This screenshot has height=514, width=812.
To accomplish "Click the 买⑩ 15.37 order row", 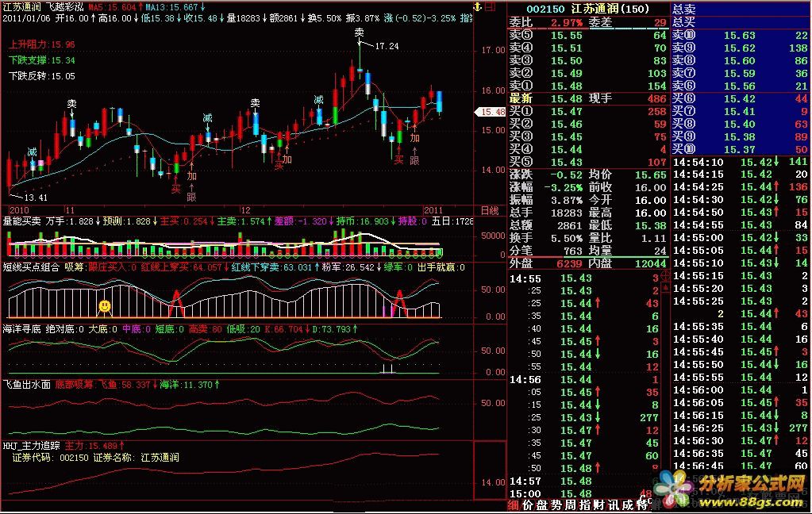I will coord(741,150).
